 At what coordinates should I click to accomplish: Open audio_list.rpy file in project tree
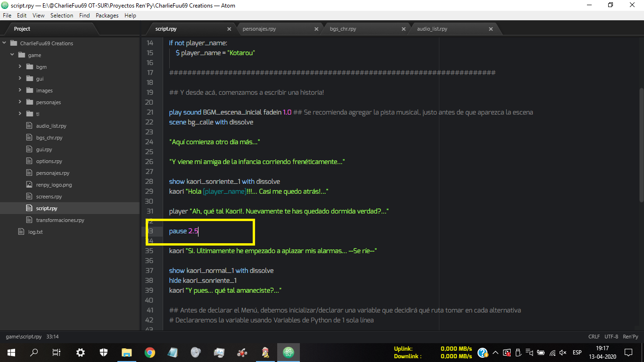(51, 126)
